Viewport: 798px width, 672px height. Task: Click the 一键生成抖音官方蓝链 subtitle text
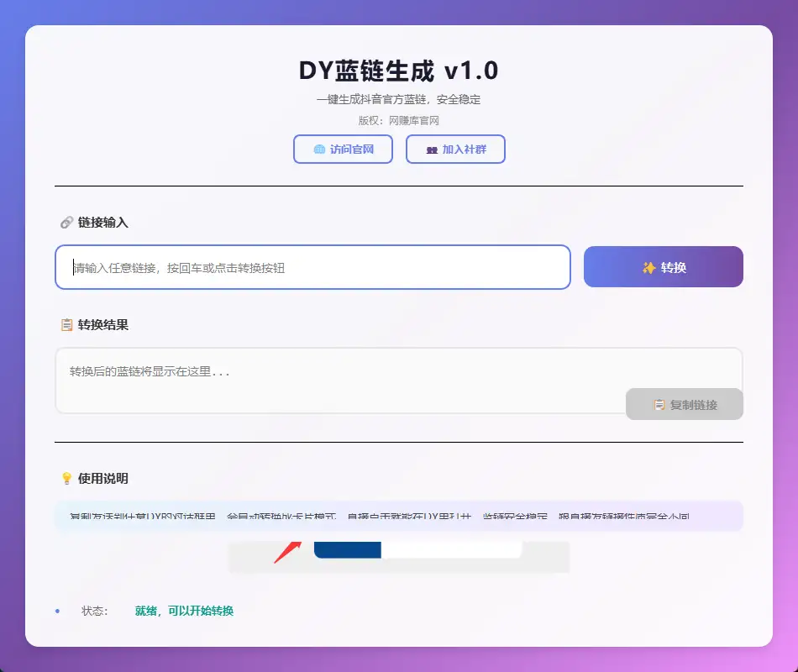399,99
